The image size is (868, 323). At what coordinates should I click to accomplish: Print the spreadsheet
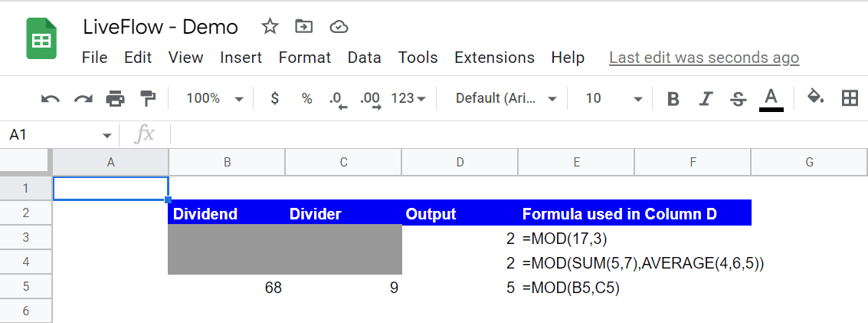(115, 99)
